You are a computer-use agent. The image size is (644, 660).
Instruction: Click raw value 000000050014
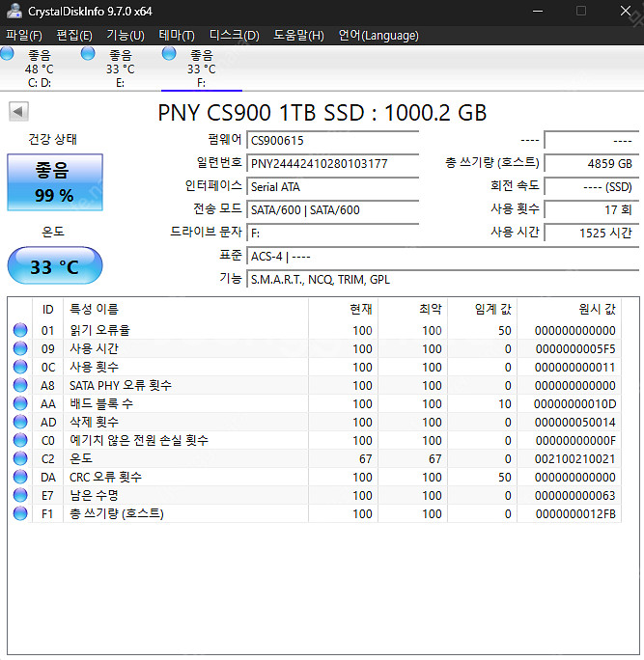(574, 423)
